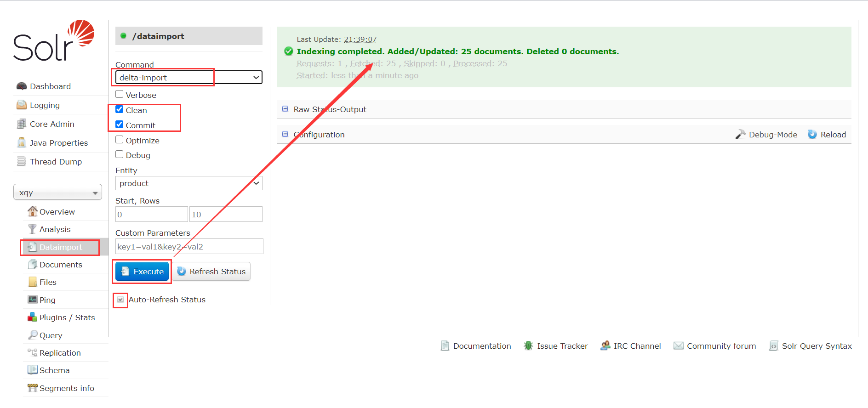
Task: Click the Replication icon
Action: (x=32, y=352)
